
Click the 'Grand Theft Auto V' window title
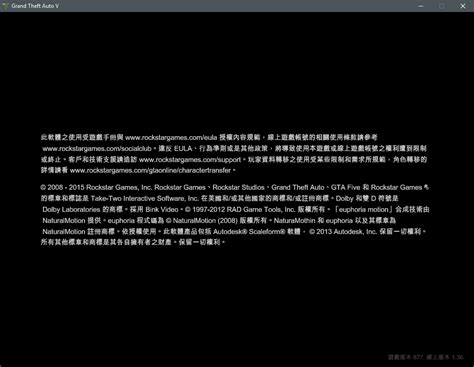(x=35, y=6)
